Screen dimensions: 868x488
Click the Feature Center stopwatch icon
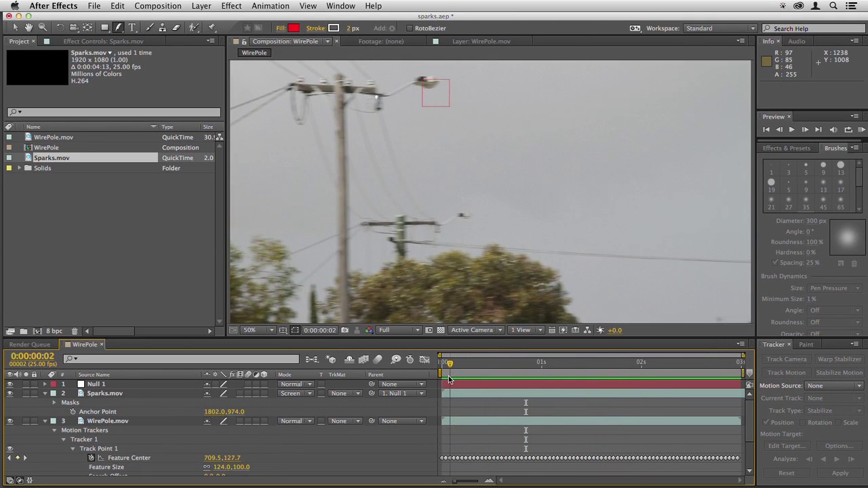click(x=92, y=458)
